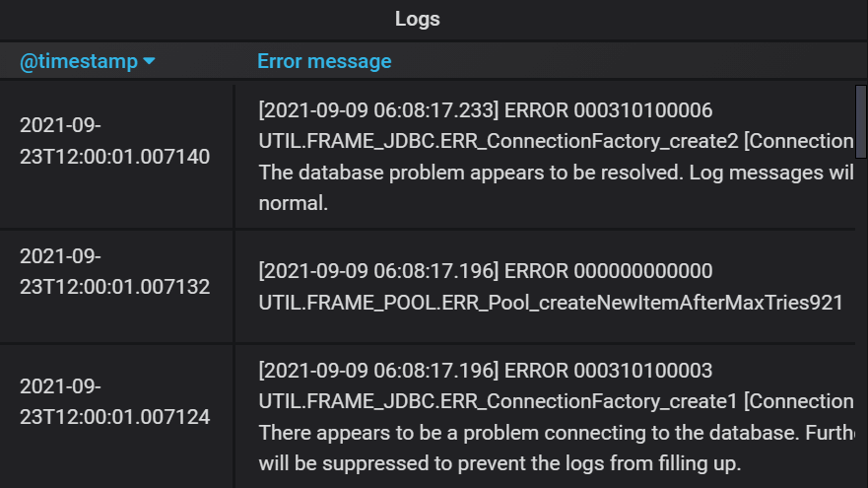Click the divider between timestamp and message columns
The image size is (868, 488).
click(234, 285)
